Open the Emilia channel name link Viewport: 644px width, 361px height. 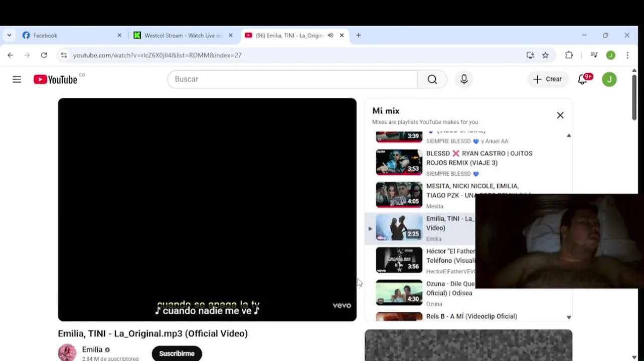[92, 349]
